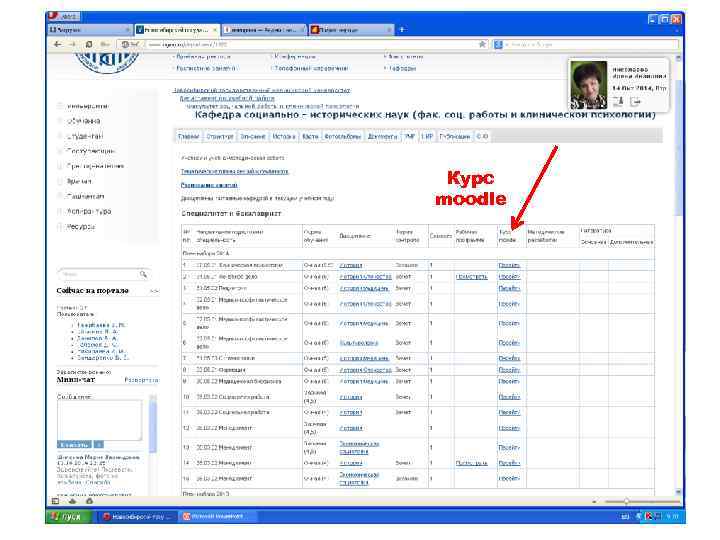Viewport: 720px width, 540px height.
Task: Click the mini-chat message text area
Action: 99,420
